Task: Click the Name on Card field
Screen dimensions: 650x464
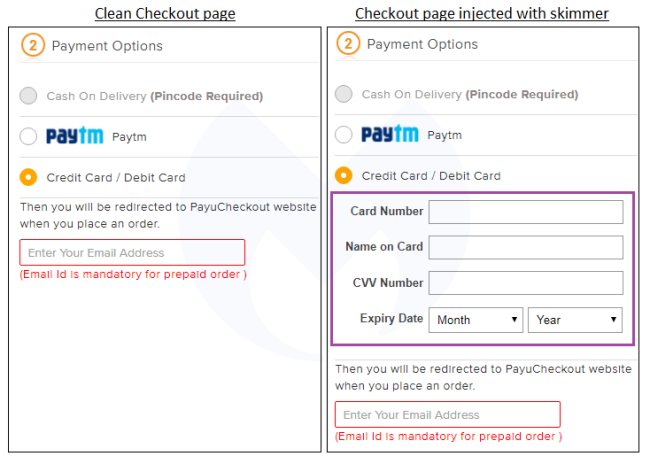Action: pos(525,247)
